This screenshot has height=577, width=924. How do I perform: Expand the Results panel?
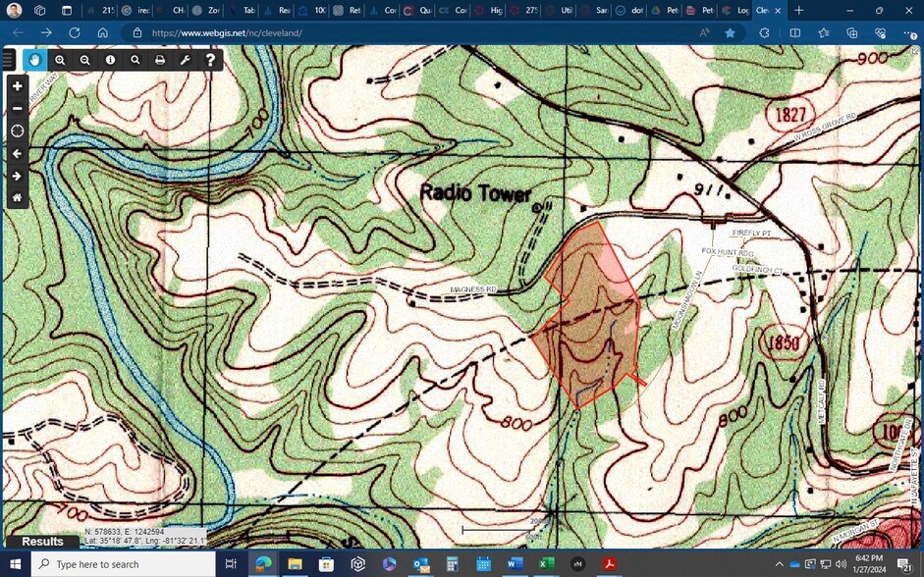coord(42,541)
